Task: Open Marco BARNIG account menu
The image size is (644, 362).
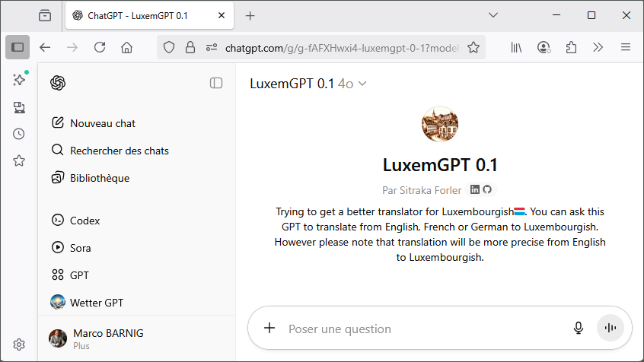Action: tap(107, 338)
